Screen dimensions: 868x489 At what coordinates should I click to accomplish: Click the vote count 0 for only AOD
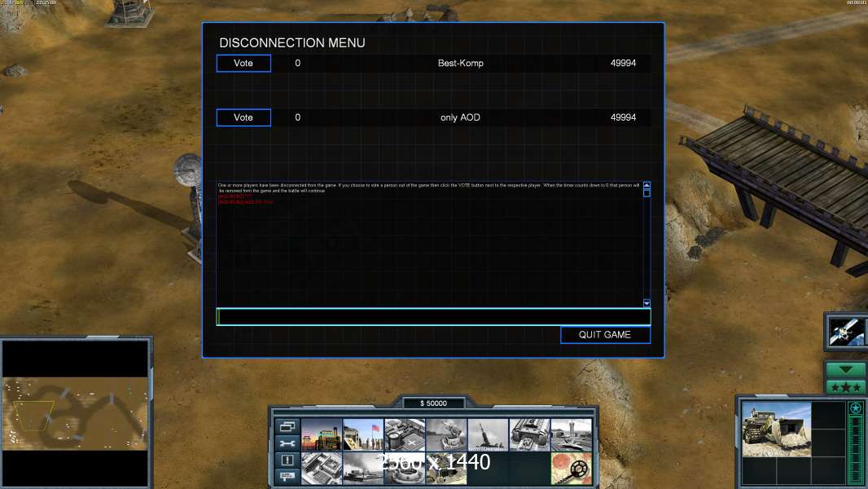click(x=298, y=117)
